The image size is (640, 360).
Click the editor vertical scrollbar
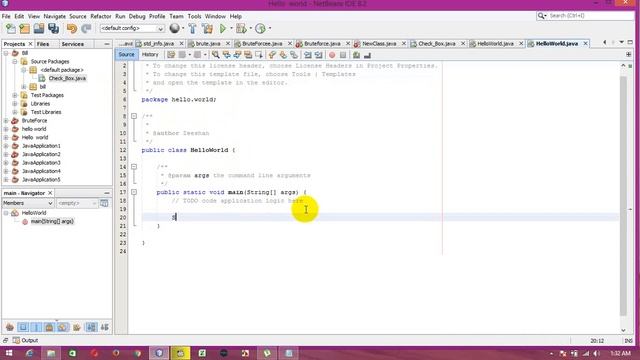pyautogui.click(x=623, y=196)
